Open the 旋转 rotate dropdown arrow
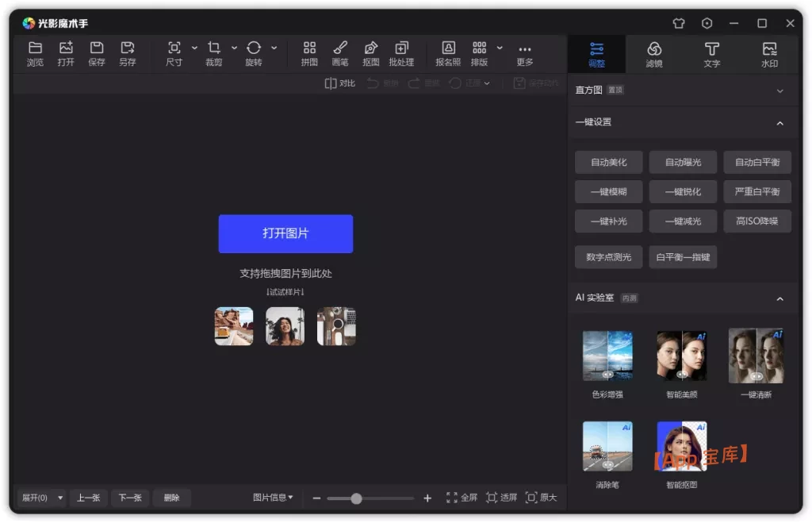 (x=274, y=48)
